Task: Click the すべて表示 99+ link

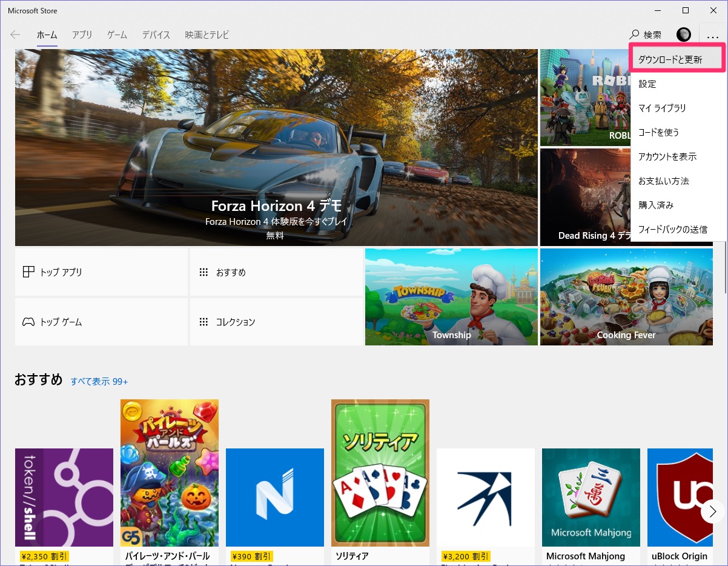Action: (99, 381)
